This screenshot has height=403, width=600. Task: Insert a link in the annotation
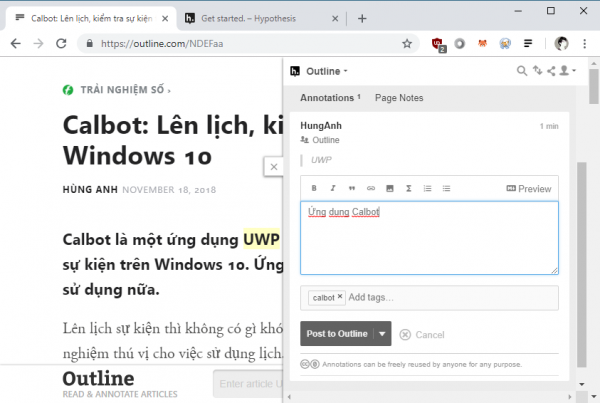[x=371, y=188]
